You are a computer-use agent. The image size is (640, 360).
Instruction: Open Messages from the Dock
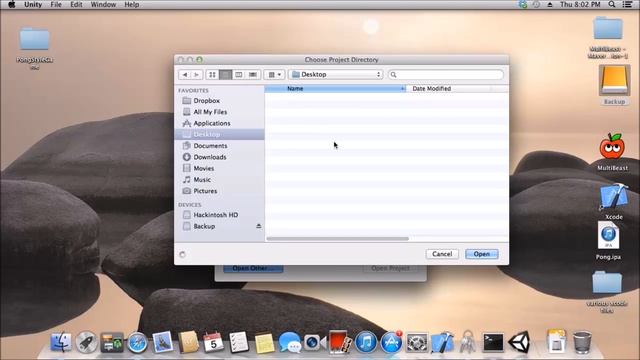tap(289, 342)
